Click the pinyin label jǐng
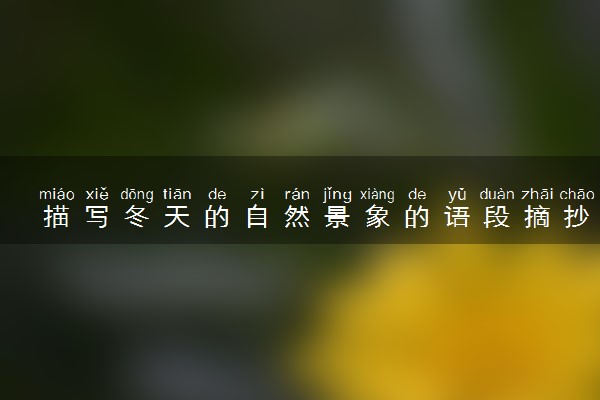 coord(337,195)
